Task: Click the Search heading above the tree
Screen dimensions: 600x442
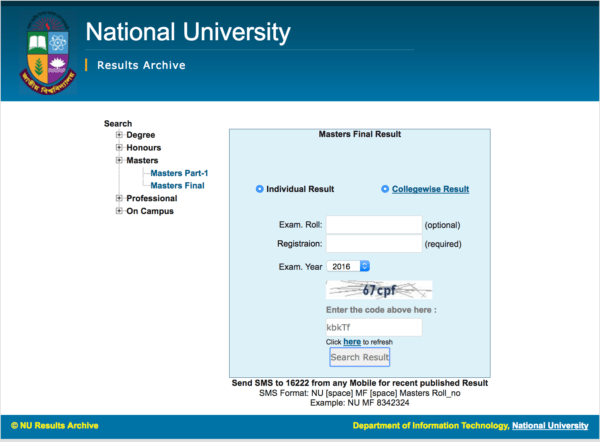Action: click(x=118, y=124)
